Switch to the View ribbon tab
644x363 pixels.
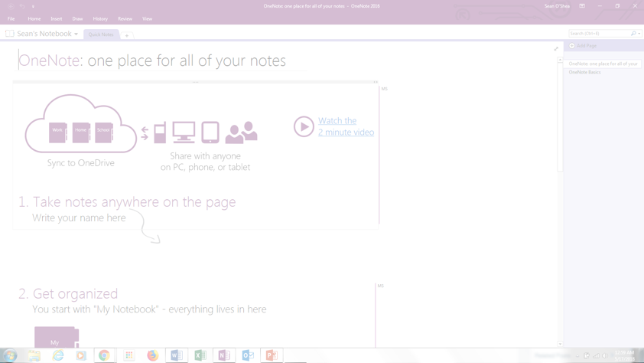tap(147, 19)
